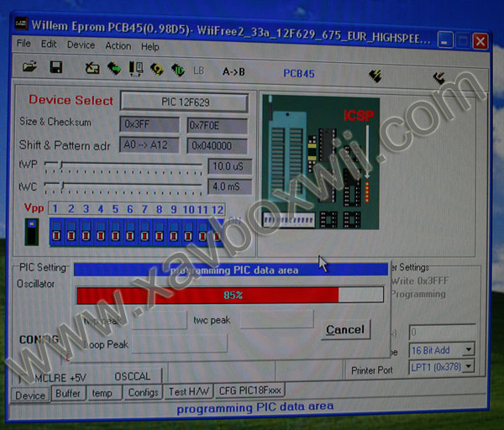Image resolution: width=504 pixels, height=430 pixels.
Task: Click the chip ID toolbar icon
Action: [x=178, y=70]
